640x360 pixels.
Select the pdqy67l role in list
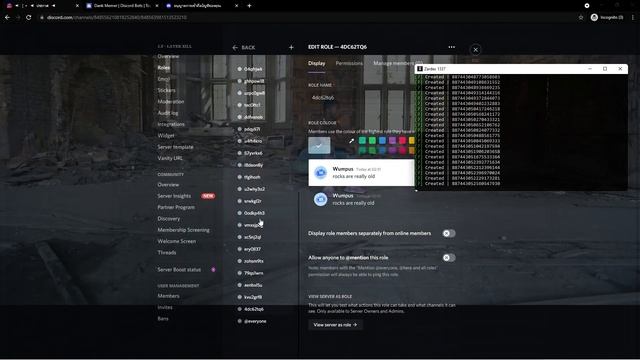(251, 129)
